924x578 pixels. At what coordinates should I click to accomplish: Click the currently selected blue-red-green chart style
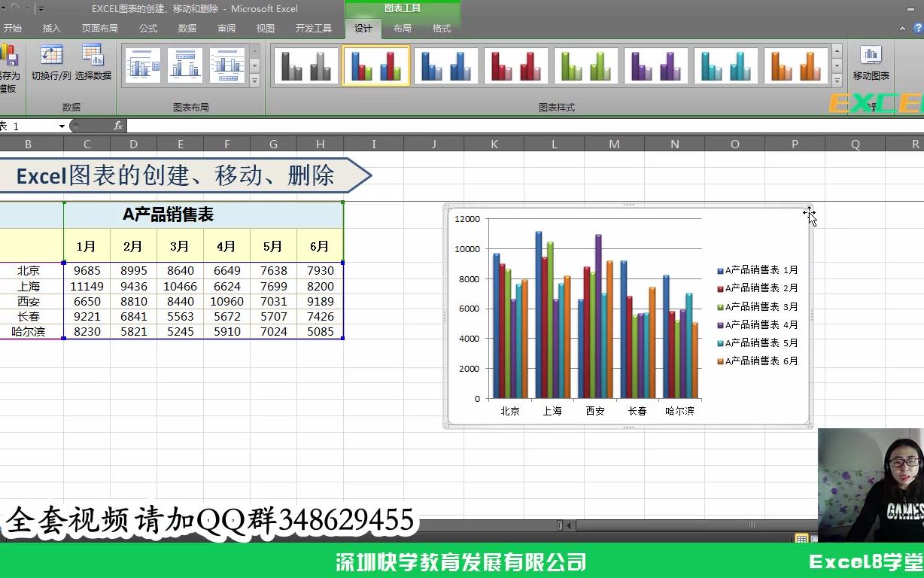coord(375,65)
